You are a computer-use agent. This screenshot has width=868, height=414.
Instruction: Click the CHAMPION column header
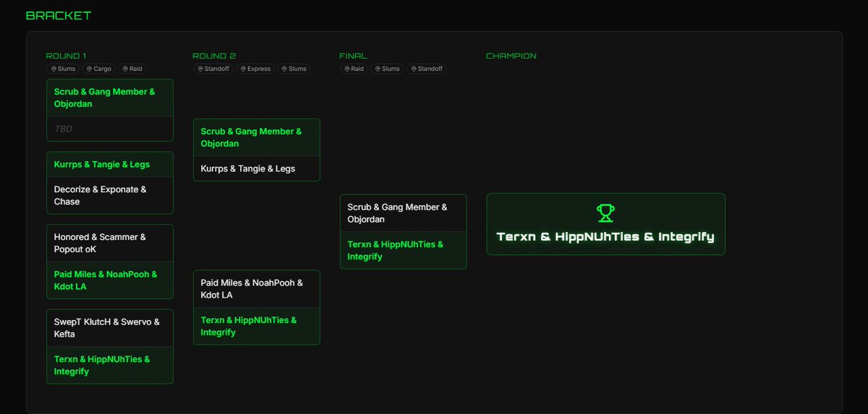511,56
